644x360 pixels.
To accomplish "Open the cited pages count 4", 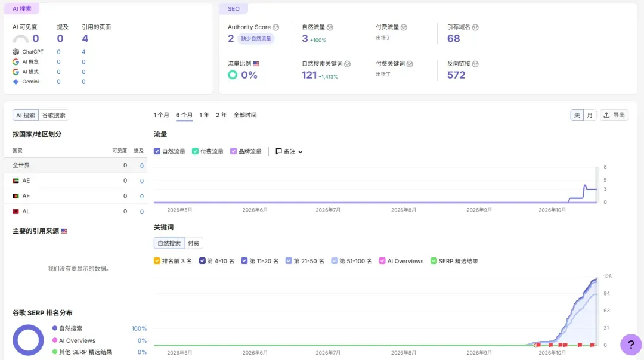I will [x=85, y=39].
